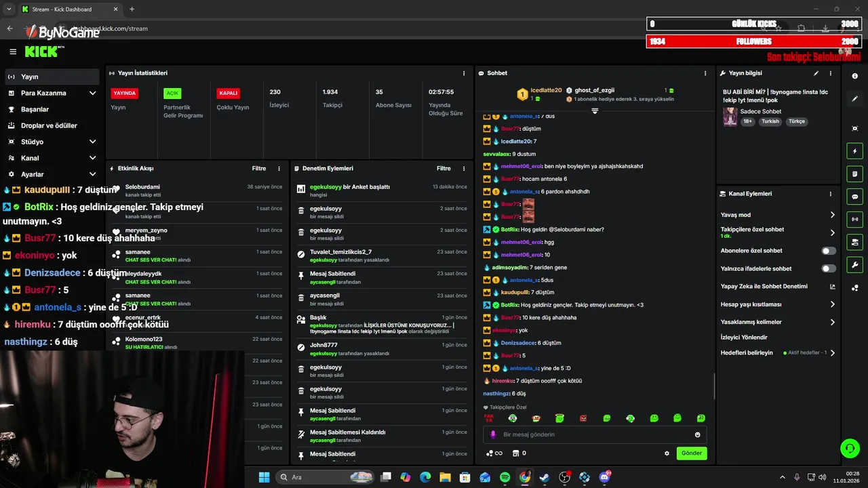
Task: Toggle the lightning bolt widget in the right rail
Action: pyautogui.click(x=855, y=151)
